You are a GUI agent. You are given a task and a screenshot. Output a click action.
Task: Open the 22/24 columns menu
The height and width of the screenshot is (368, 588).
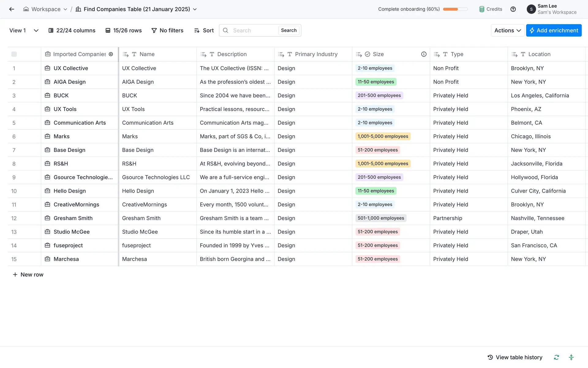pyautogui.click(x=72, y=30)
